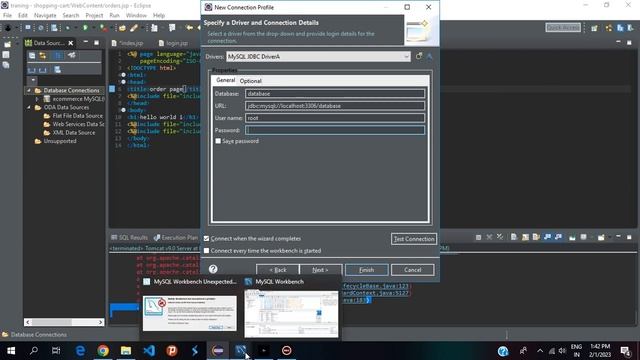Click the New Connection Profile icon in Data Source Explorer
640x360 pixels.
[71, 55]
